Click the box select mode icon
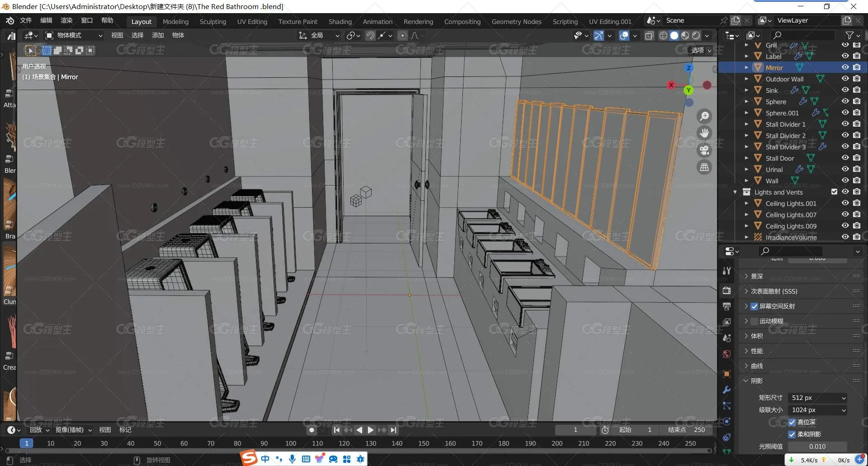The width and height of the screenshot is (868, 466). [47, 50]
